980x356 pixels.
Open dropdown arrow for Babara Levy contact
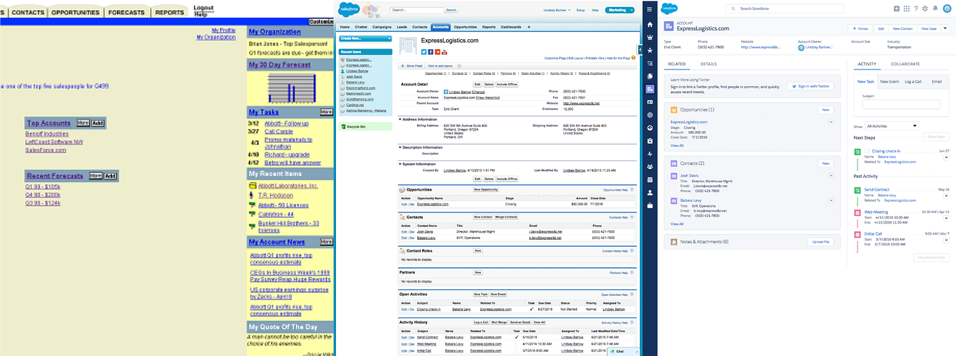[831, 201]
